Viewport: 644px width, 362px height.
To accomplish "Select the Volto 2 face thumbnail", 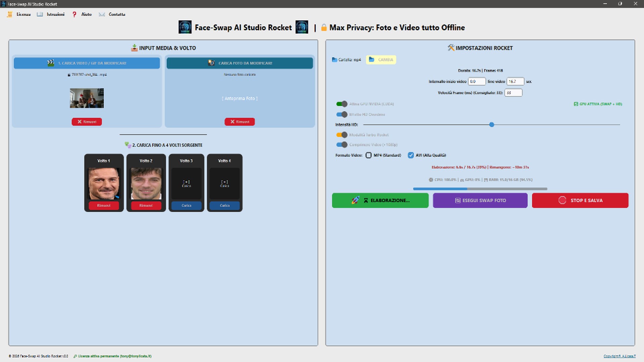I will 146,183.
